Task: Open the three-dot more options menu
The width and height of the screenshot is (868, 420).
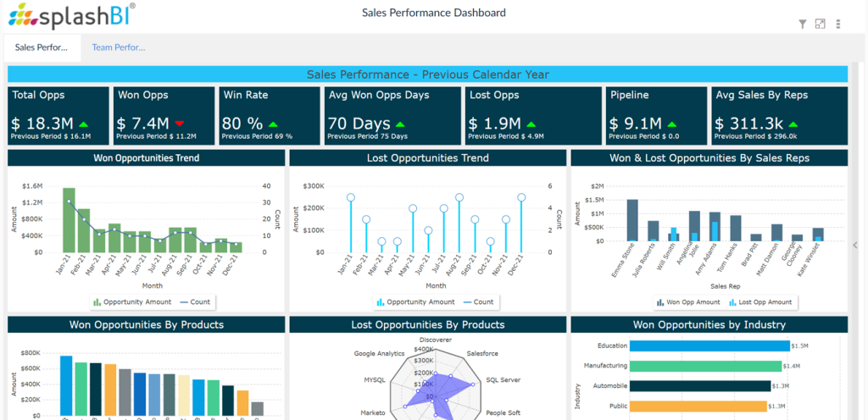Action: 838,25
